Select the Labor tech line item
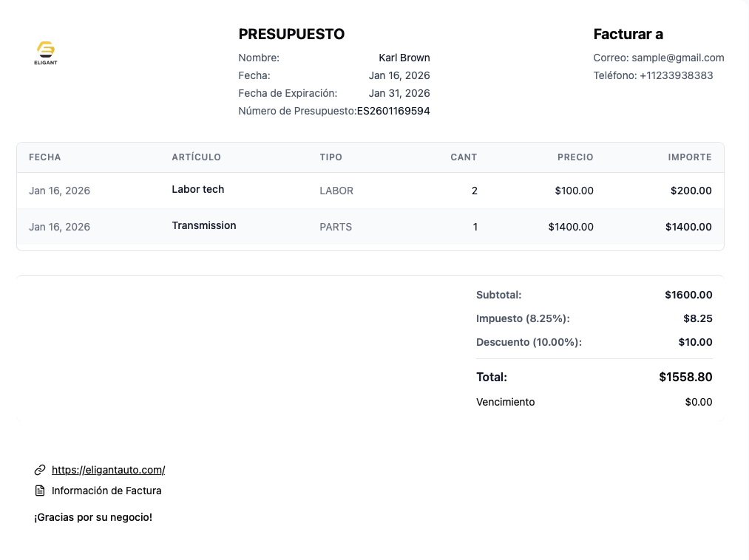This screenshot has height=560, width=749. 197,189
